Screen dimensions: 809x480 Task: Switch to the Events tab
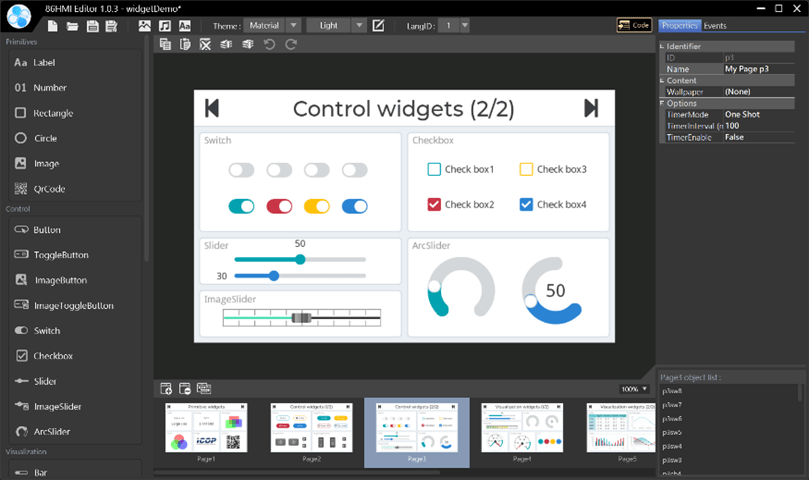[x=715, y=25]
